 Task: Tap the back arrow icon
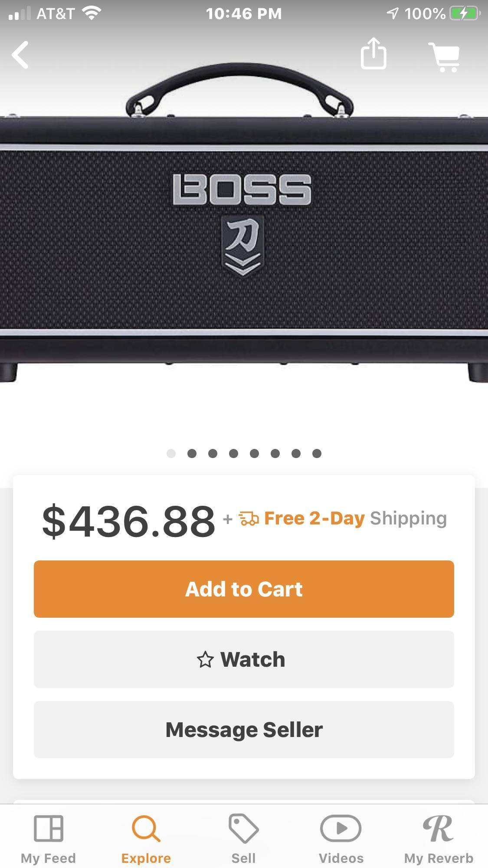point(20,55)
